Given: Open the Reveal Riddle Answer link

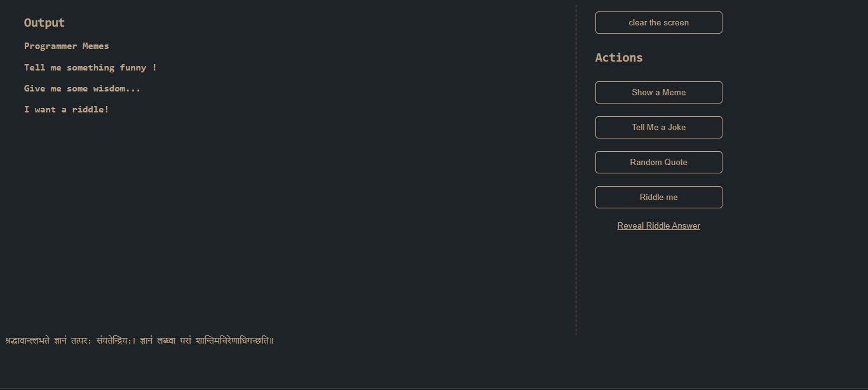Looking at the screenshot, I should [x=658, y=226].
